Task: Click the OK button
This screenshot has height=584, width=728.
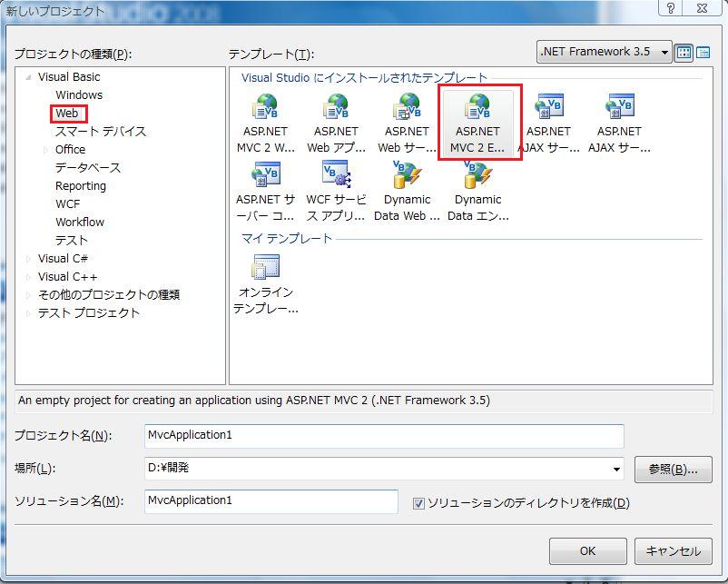Action: click(x=587, y=550)
